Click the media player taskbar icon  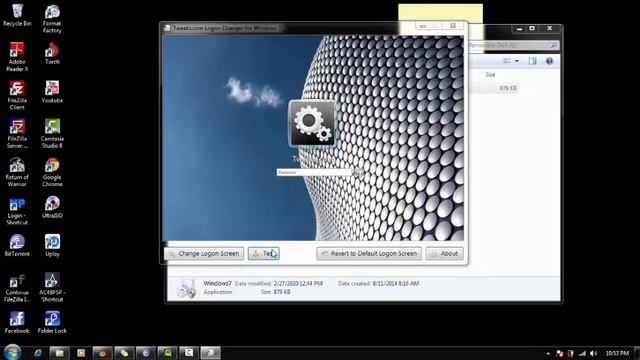(81, 353)
